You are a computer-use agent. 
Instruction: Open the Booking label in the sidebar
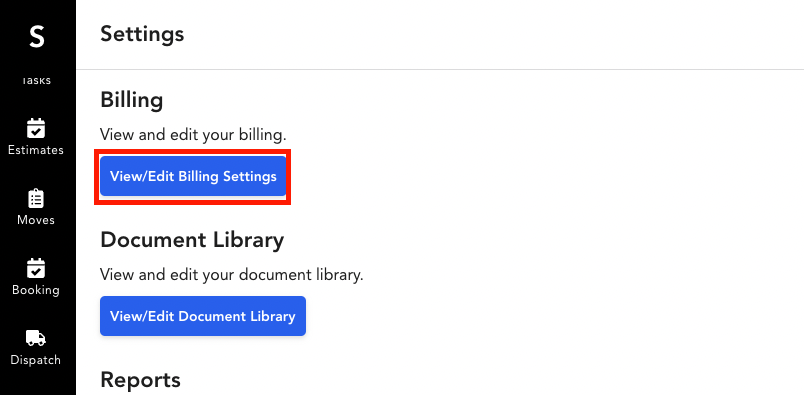[36, 290]
